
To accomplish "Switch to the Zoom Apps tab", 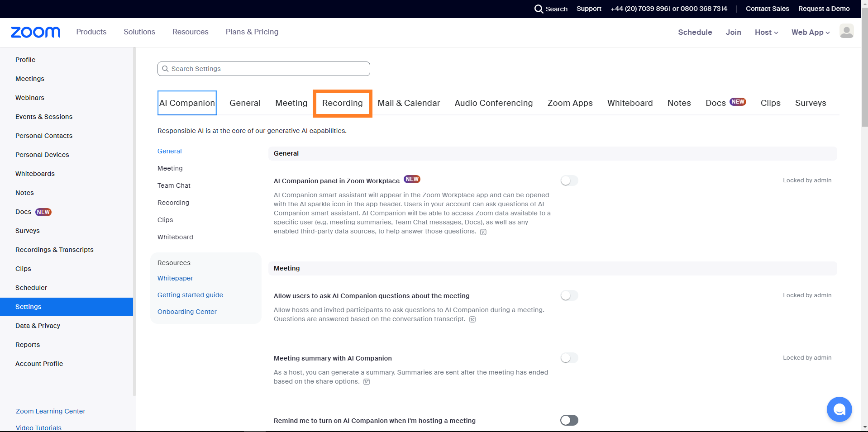I will tap(570, 103).
